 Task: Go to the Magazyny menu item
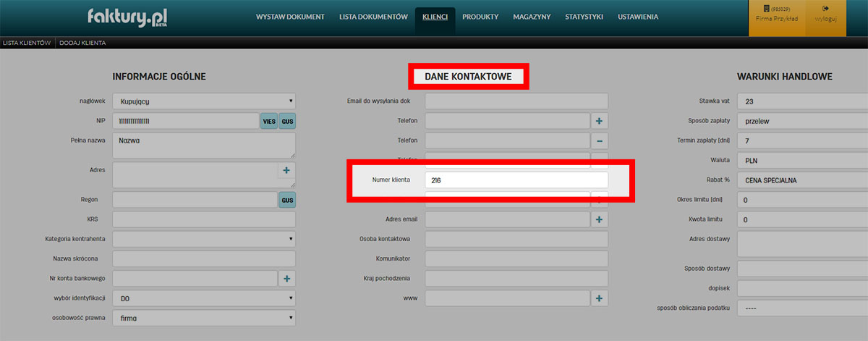coord(532,17)
